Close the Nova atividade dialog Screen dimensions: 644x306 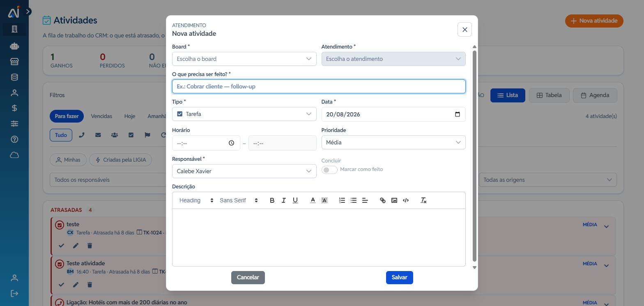(465, 30)
